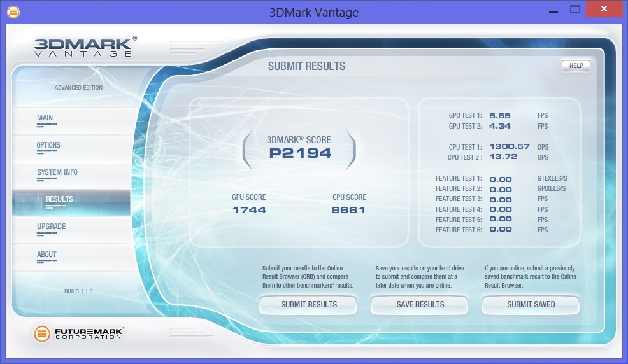Click the SUBMIT SAVED button

point(531,304)
